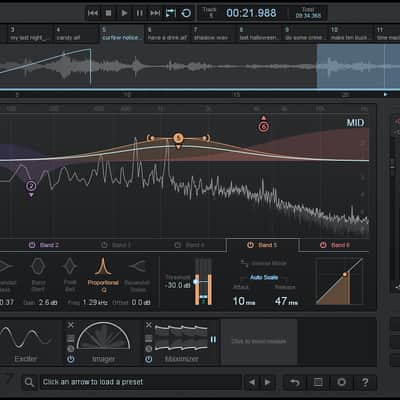Click the ratio node on the dynamics graph
Image resolution: width=400 pixels, height=400 pixels.
[345, 275]
